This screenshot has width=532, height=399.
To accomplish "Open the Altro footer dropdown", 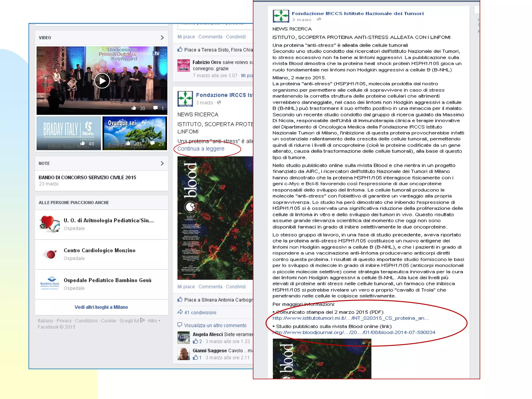I will pyautogui.click(x=154, y=321).
